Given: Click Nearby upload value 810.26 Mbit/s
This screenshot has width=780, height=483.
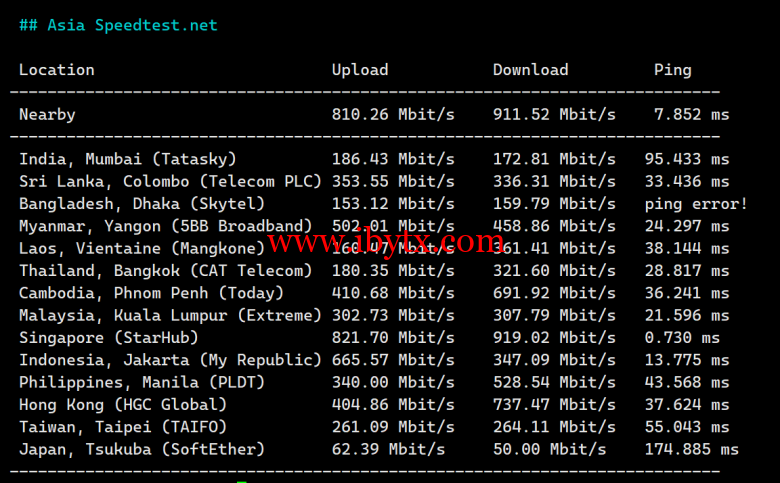Looking at the screenshot, I should pyautogui.click(x=393, y=115).
